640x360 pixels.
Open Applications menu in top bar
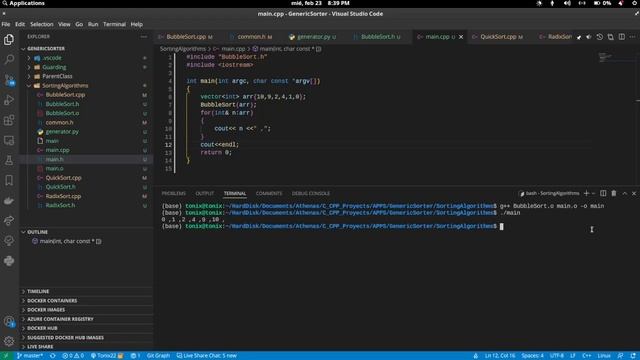click(23, 3)
